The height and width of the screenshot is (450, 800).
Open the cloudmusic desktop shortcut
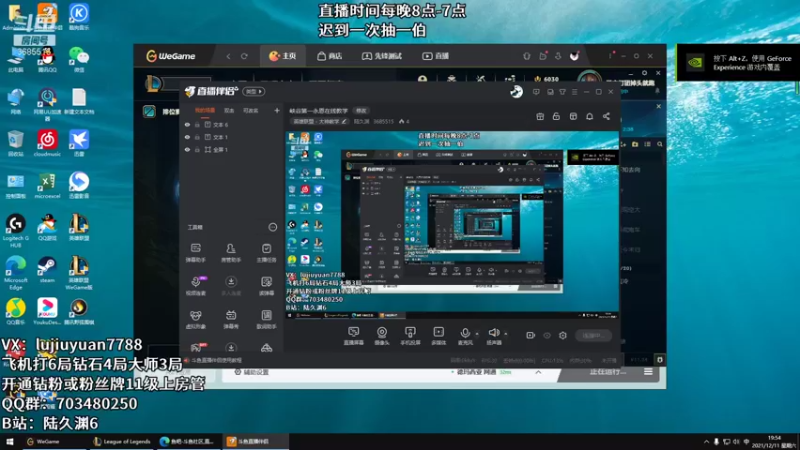click(47, 143)
